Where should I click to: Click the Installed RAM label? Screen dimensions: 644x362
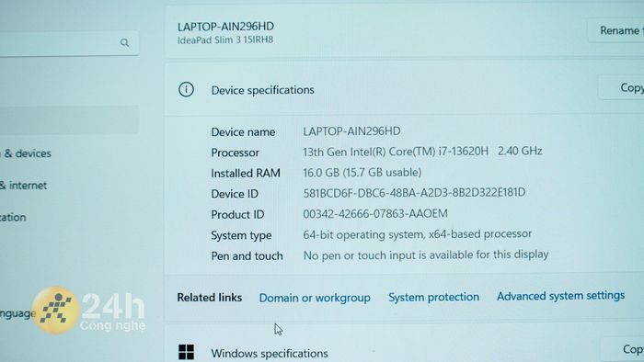point(246,173)
